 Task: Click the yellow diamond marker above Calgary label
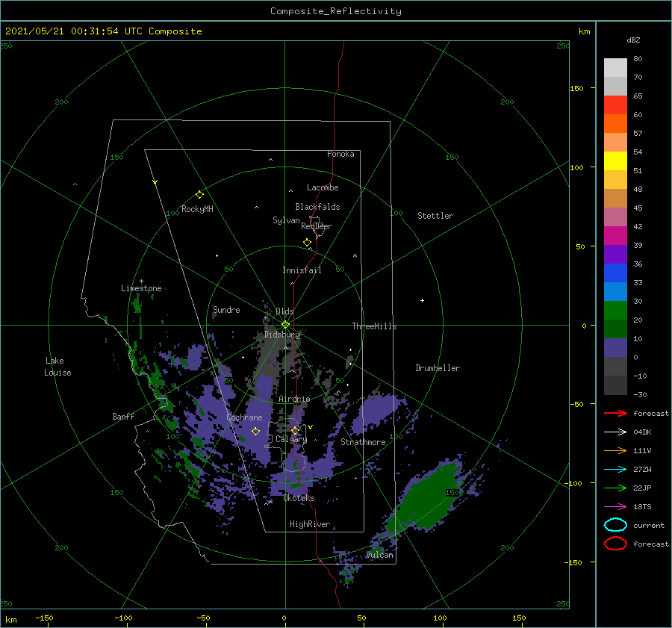(x=295, y=430)
